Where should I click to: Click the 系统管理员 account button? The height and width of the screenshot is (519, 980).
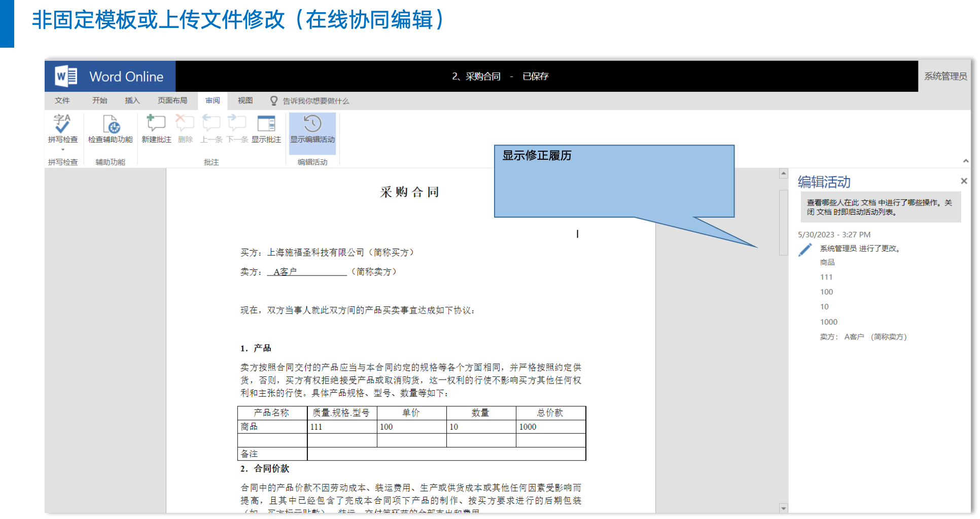click(x=945, y=76)
